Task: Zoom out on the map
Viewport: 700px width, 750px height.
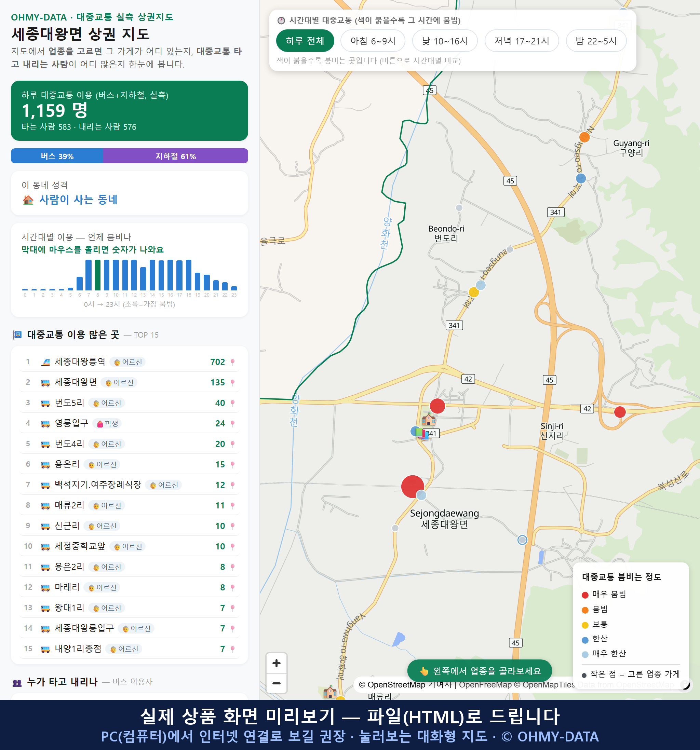Action: (x=276, y=683)
